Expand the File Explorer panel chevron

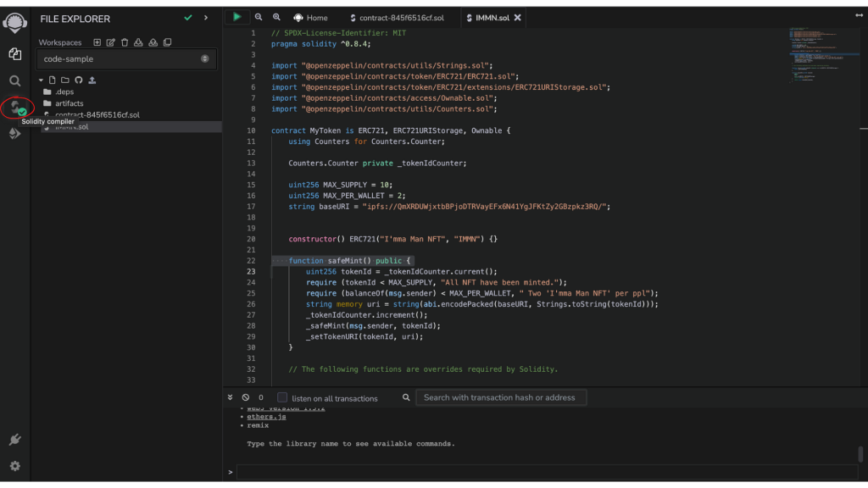point(206,18)
